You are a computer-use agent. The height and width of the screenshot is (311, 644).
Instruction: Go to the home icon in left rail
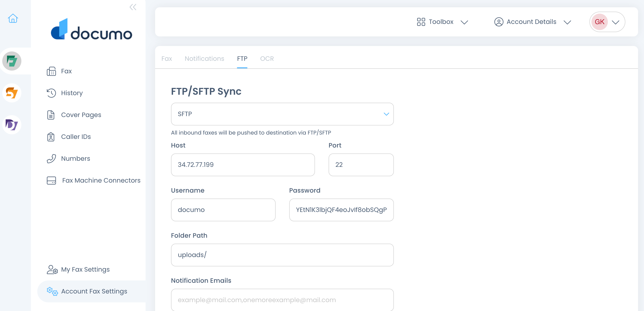click(13, 18)
